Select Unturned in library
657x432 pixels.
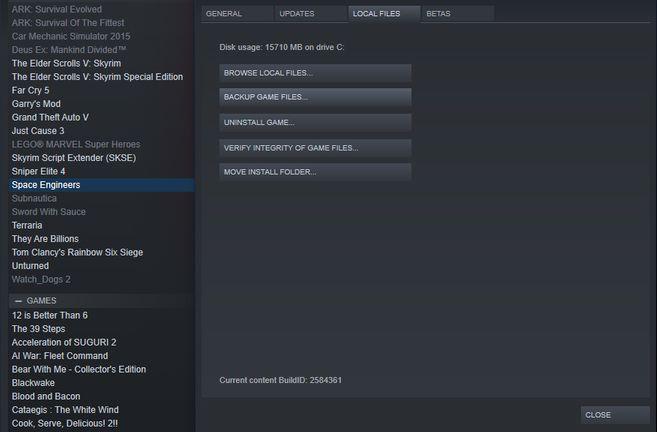click(30, 266)
